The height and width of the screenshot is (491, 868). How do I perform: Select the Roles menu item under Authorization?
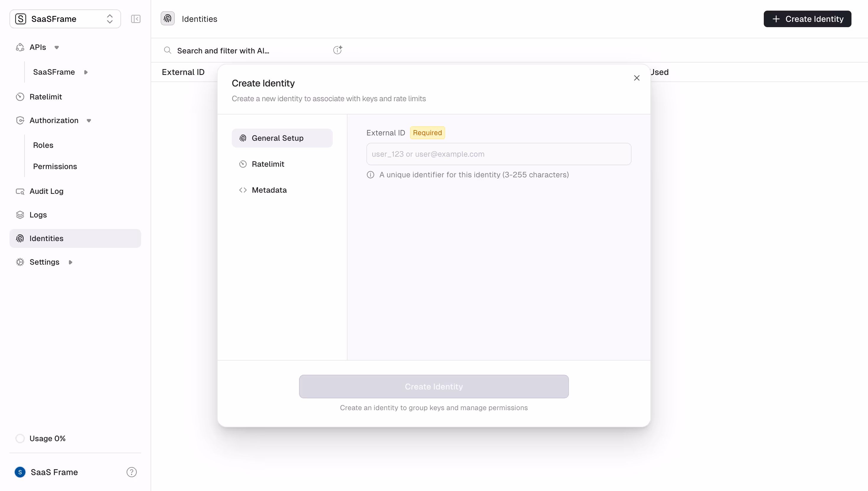click(43, 145)
